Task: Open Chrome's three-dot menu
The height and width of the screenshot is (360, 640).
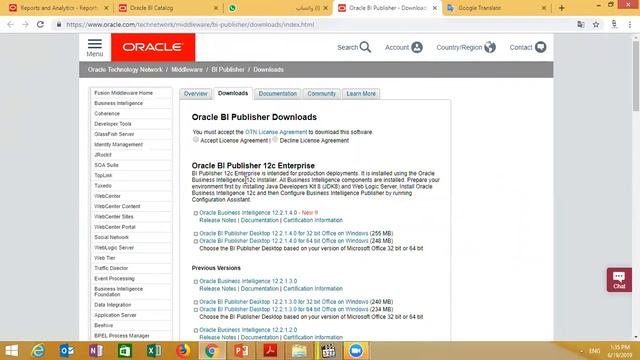Action: (x=630, y=24)
